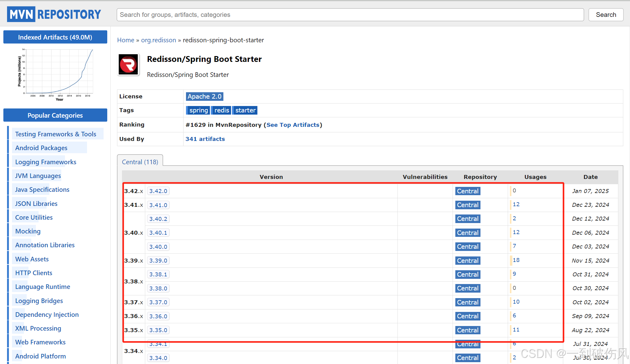
Task: Open version 3.42.0 details
Action: tap(158, 191)
